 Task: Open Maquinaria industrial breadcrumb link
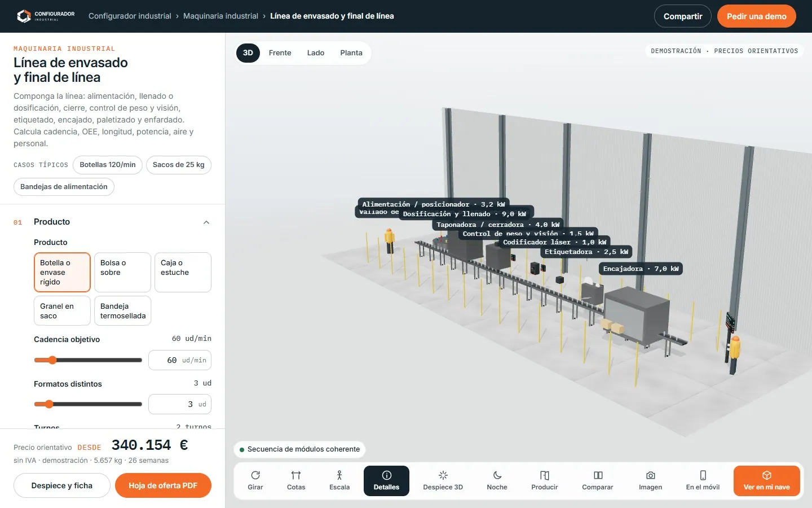coord(220,16)
